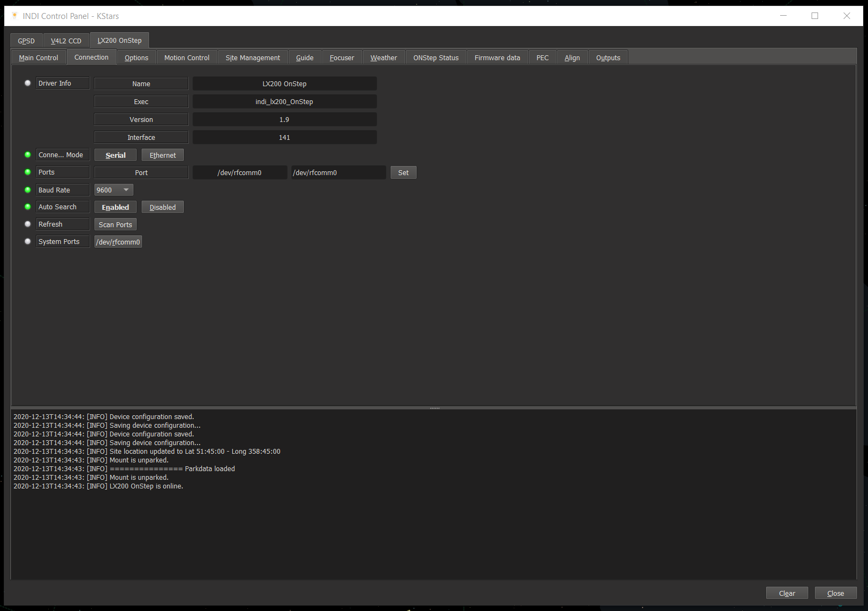The width and height of the screenshot is (868, 611).
Task: Minimize the INDI Control Panel window
Action: click(x=783, y=16)
